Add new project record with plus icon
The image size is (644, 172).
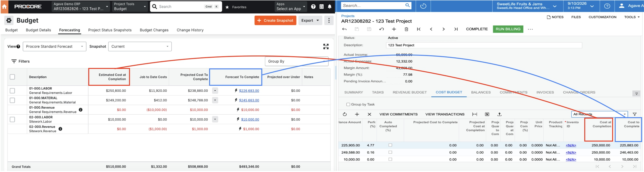394,29
